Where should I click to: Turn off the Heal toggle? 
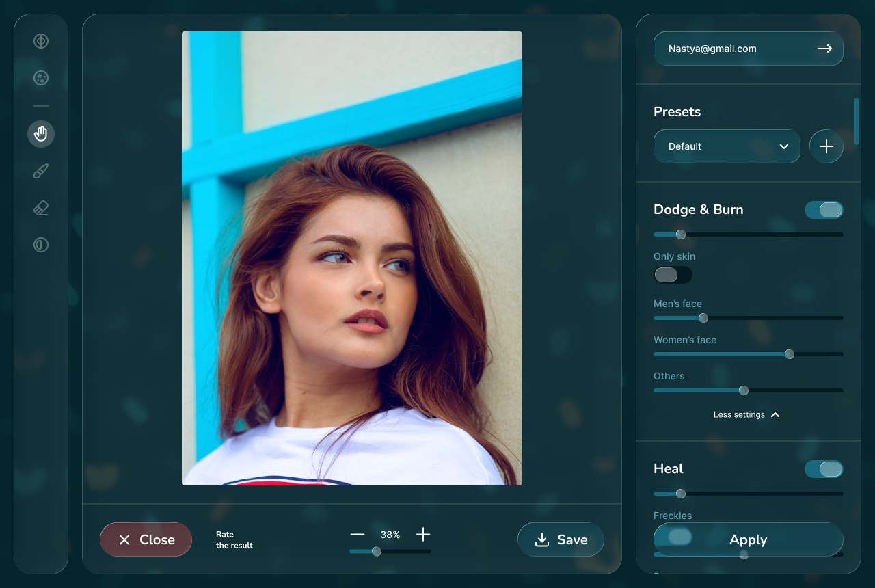click(823, 468)
